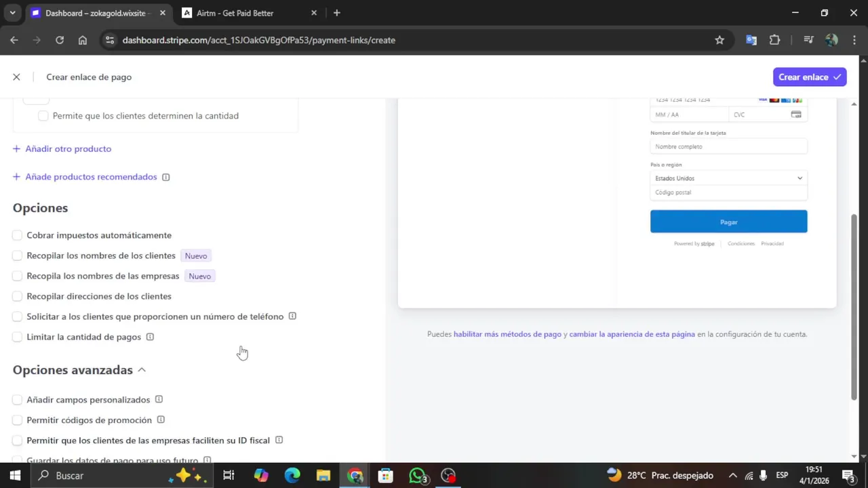Open the tab search dropdown arrow

tap(12, 13)
